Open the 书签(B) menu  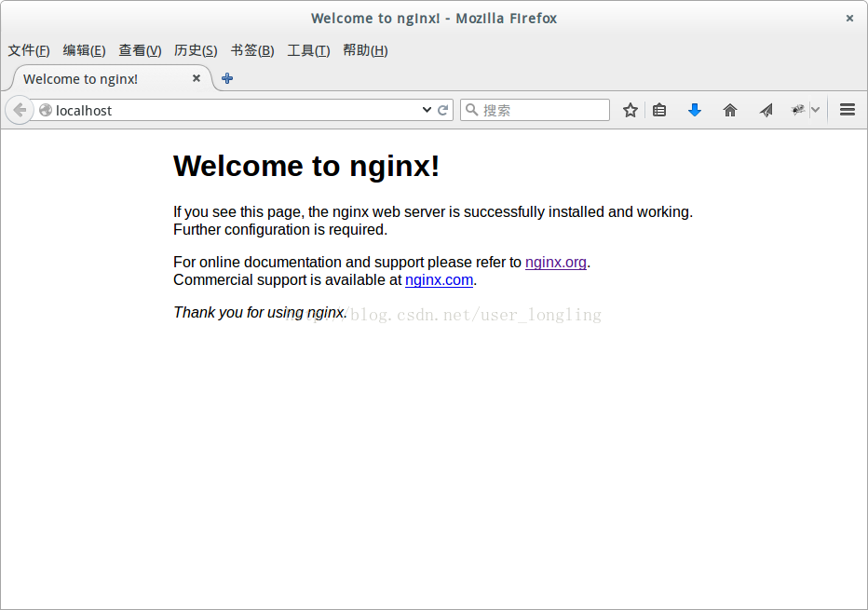tap(252, 50)
